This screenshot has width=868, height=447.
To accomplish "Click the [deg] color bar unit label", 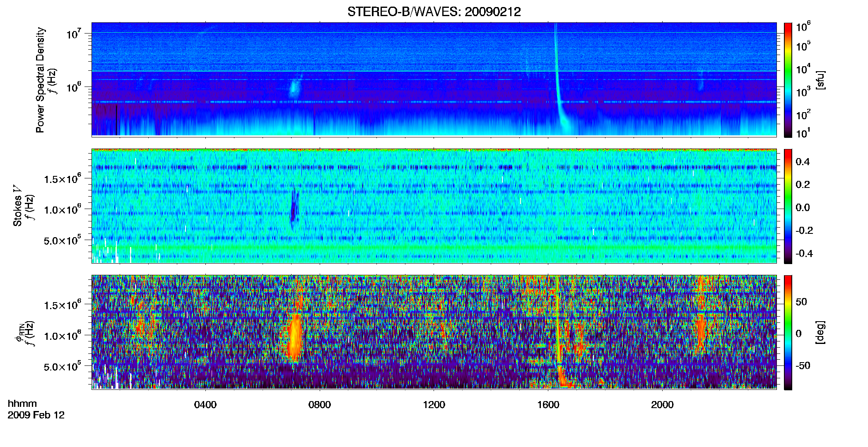I will [820, 332].
